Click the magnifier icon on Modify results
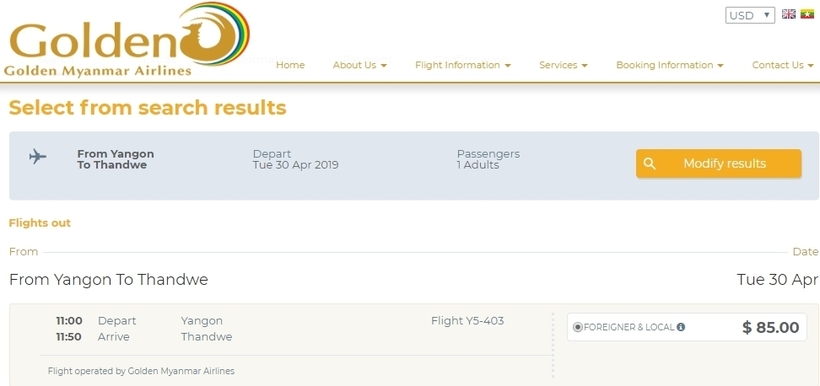The width and height of the screenshot is (820, 386). (x=649, y=164)
